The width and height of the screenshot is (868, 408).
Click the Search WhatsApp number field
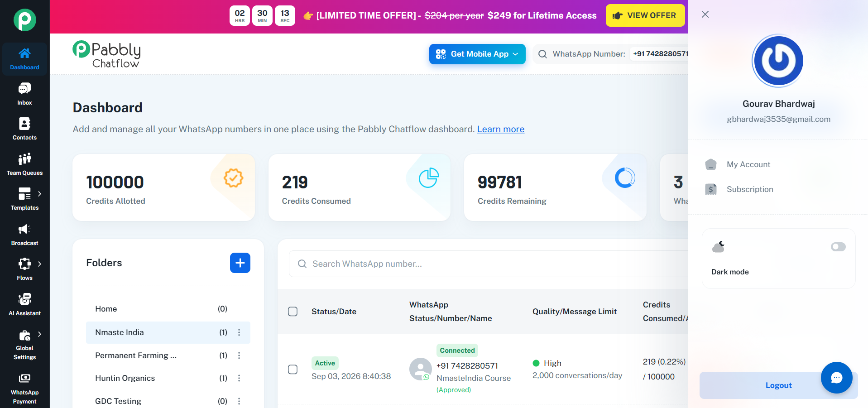pyautogui.click(x=489, y=264)
